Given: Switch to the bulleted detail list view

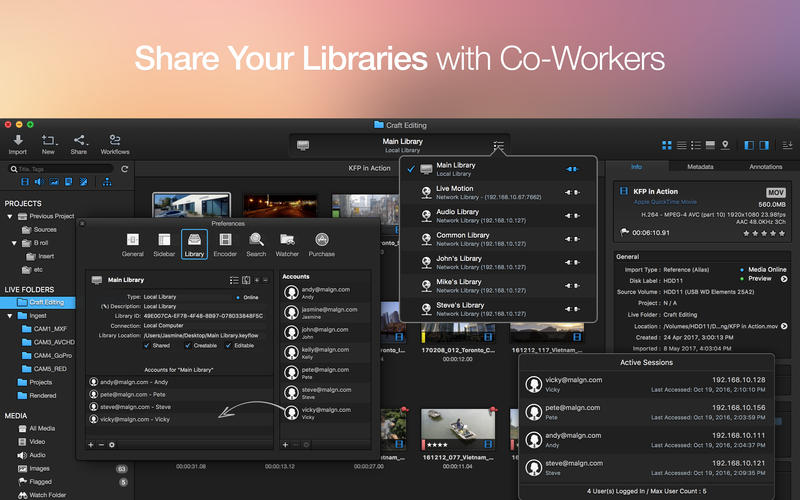Looking at the screenshot, I should [695, 145].
